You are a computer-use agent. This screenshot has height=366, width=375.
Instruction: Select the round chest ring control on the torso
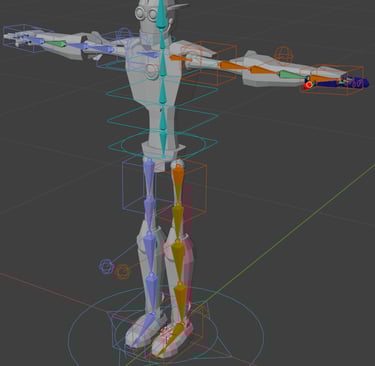tap(151, 70)
